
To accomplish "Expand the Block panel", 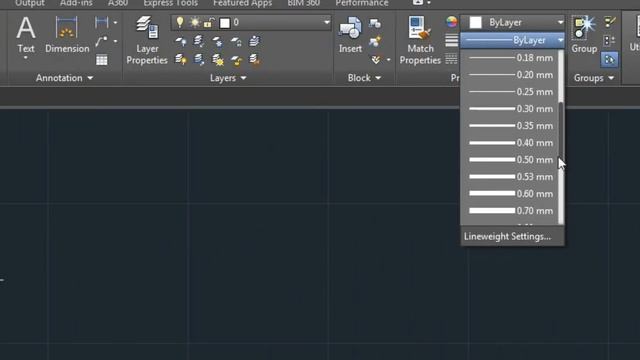I will pos(364,78).
